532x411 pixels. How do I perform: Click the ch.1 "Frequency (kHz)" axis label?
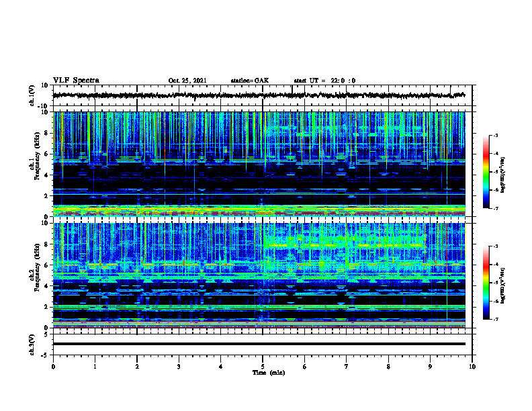pyautogui.click(x=37, y=156)
